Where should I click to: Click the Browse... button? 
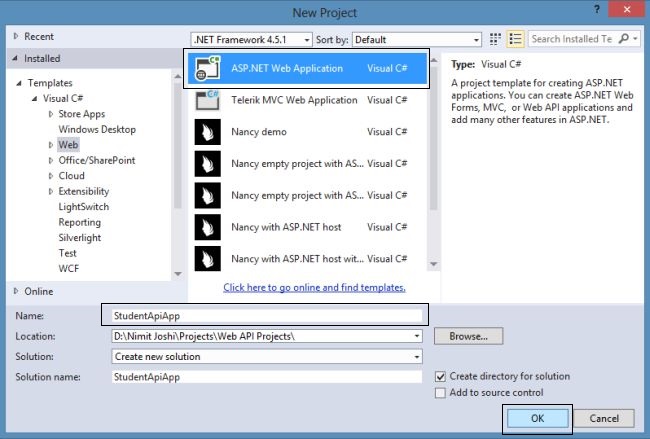click(468, 336)
